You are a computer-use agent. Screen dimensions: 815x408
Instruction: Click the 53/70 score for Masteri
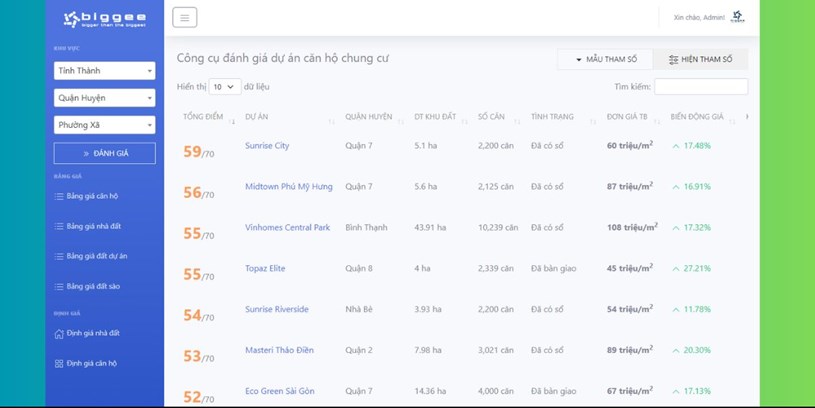pos(199,356)
